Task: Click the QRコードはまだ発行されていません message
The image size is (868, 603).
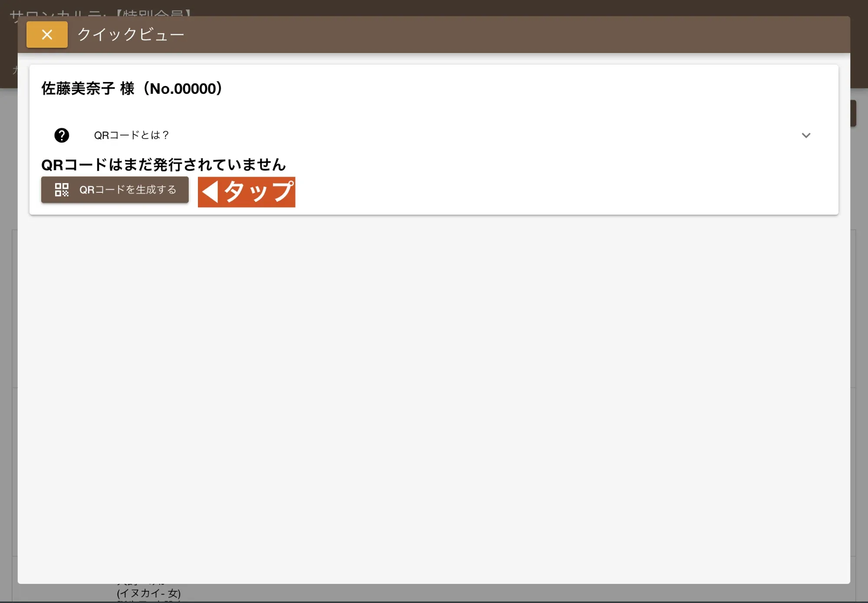Action: click(x=164, y=165)
